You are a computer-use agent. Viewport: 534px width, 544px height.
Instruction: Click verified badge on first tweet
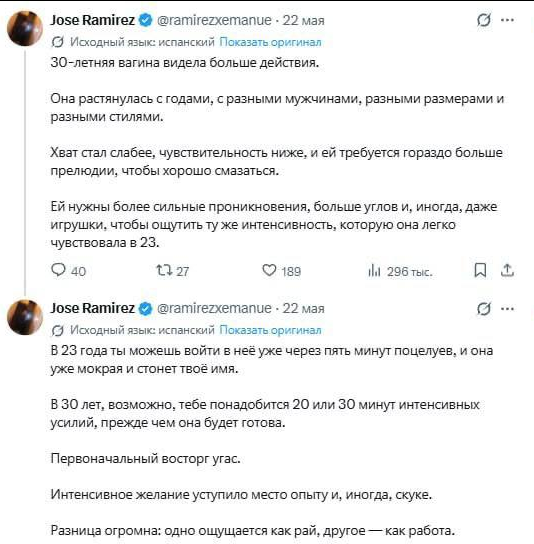tap(145, 20)
